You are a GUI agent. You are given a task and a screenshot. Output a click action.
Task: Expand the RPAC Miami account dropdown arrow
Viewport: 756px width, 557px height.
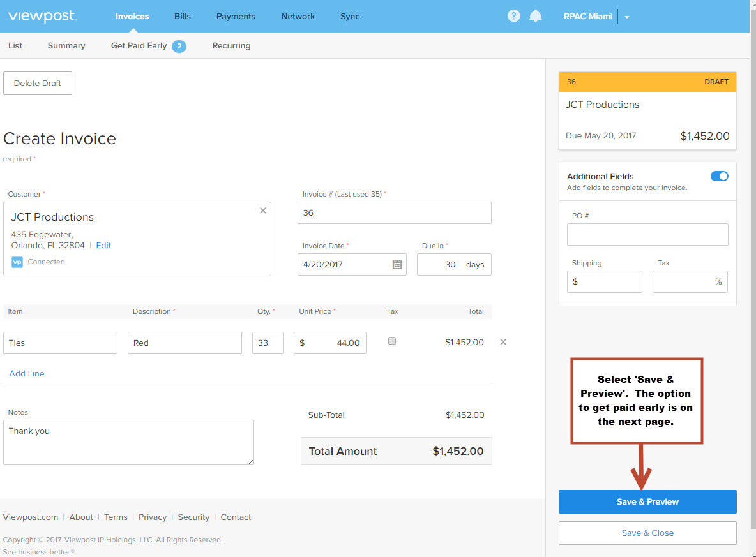point(627,17)
